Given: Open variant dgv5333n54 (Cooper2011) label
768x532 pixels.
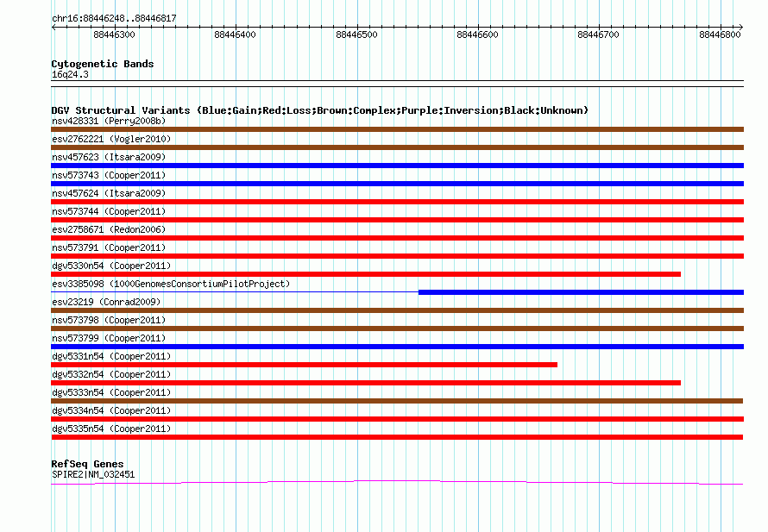Looking at the screenshot, I should 111,392.
